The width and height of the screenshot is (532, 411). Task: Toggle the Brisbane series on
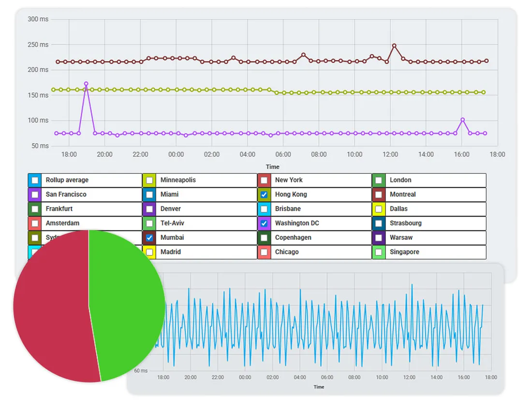[264, 209]
